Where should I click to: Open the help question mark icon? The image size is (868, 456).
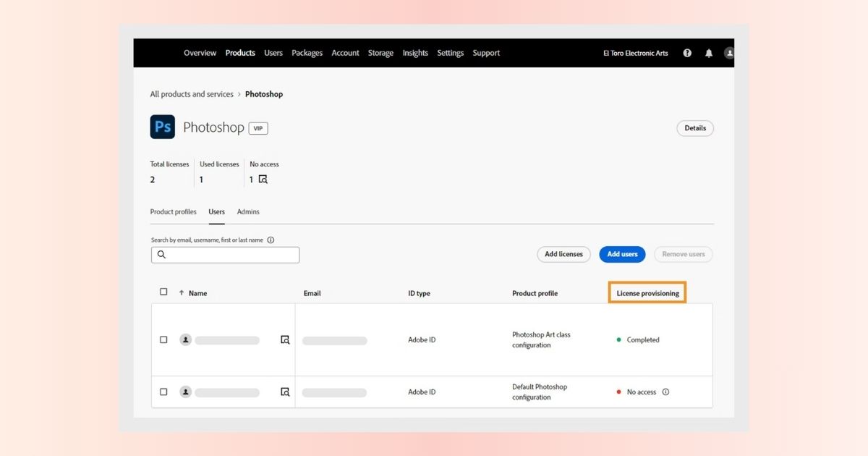[x=687, y=53]
